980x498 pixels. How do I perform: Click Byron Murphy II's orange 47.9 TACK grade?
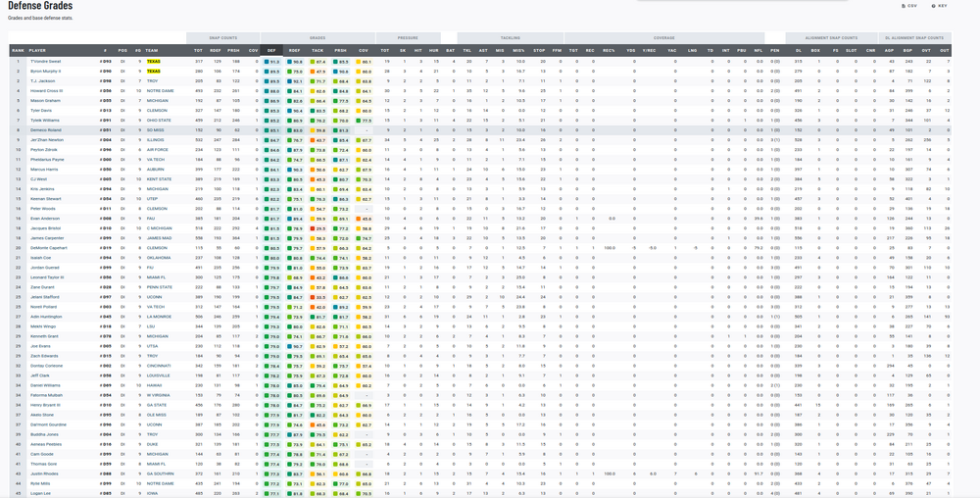(x=318, y=71)
